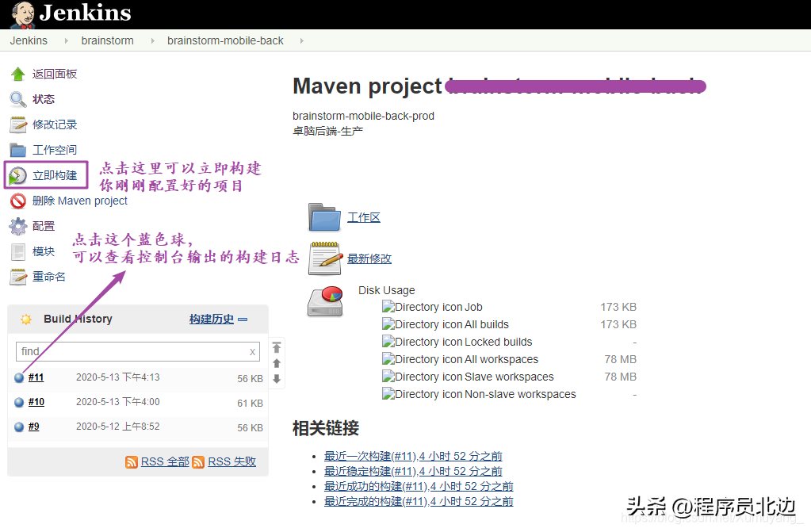Open dropdown arrow after brainstorm-mobile-back breadcrumb

[x=301, y=40]
